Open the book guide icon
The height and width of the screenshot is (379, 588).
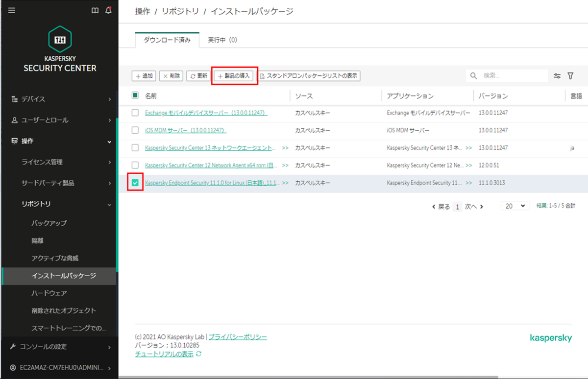coord(96,10)
